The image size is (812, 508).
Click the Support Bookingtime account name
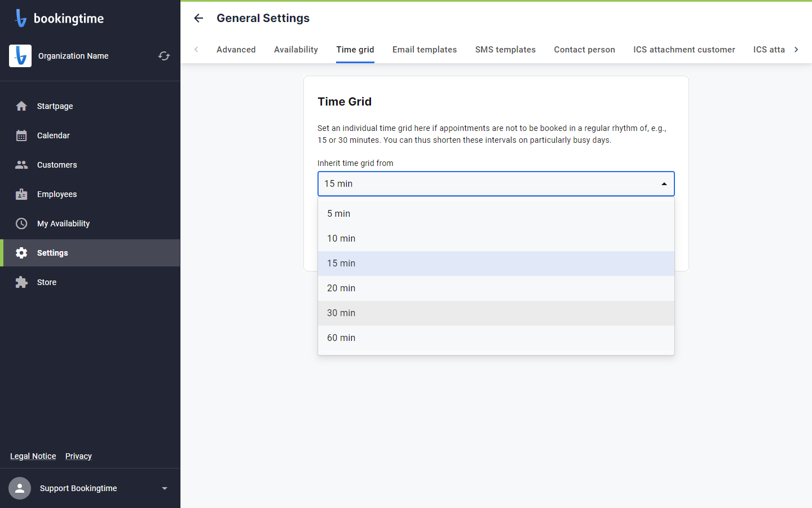pos(78,488)
